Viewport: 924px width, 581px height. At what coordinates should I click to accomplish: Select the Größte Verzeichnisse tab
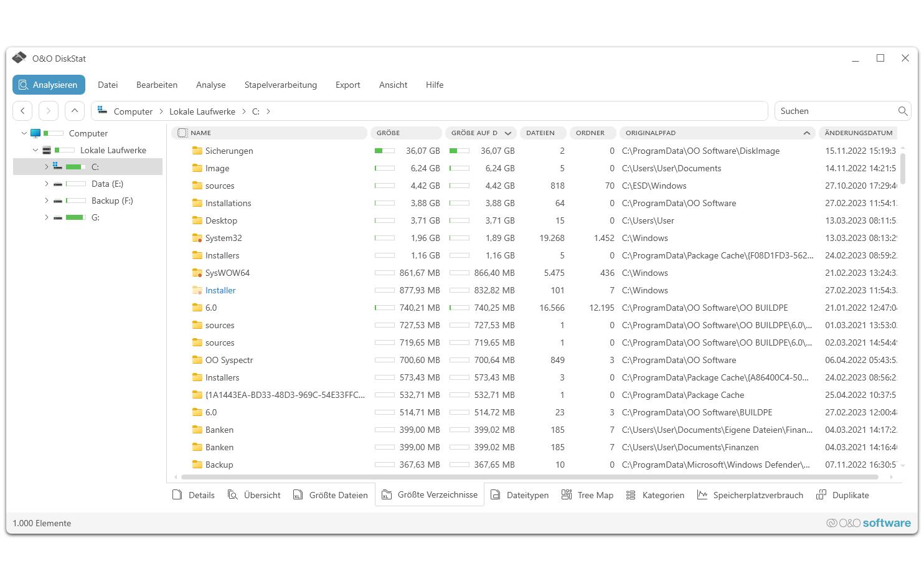[x=430, y=494]
